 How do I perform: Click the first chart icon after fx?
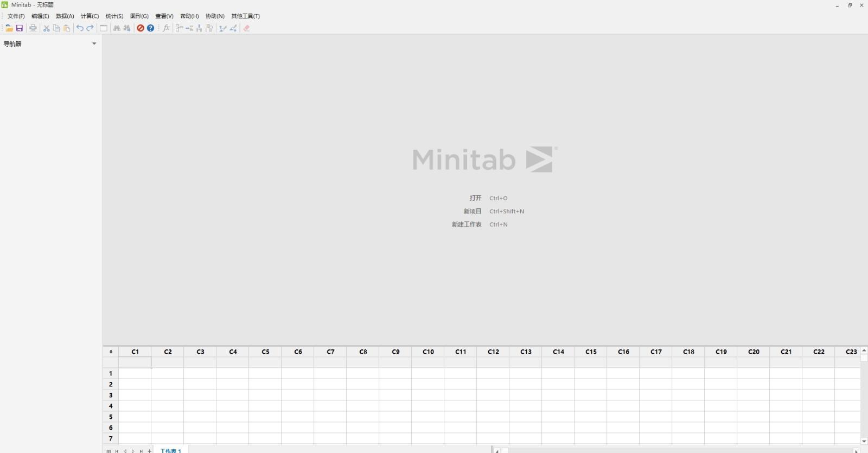click(x=179, y=28)
